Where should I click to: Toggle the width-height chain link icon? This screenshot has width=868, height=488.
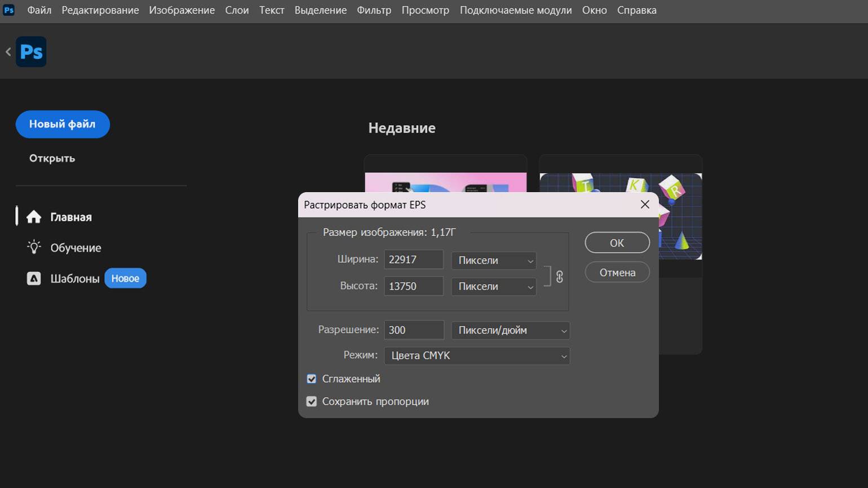[560, 277]
